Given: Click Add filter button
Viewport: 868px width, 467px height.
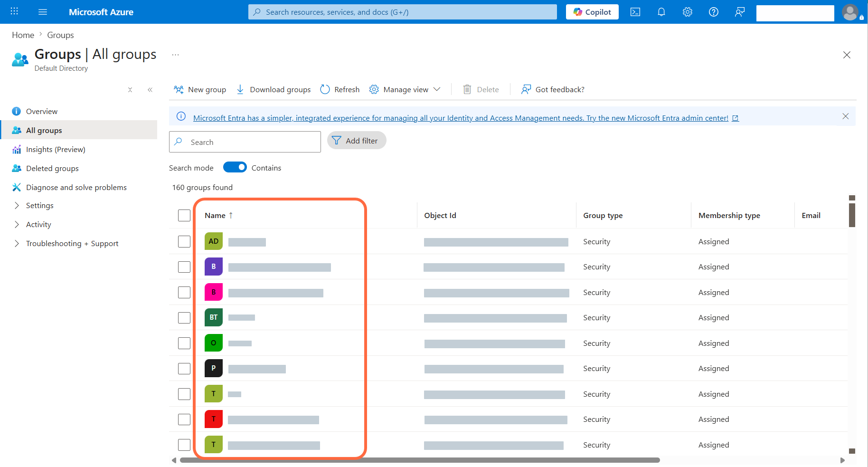Looking at the screenshot, I should pos(357,140).
